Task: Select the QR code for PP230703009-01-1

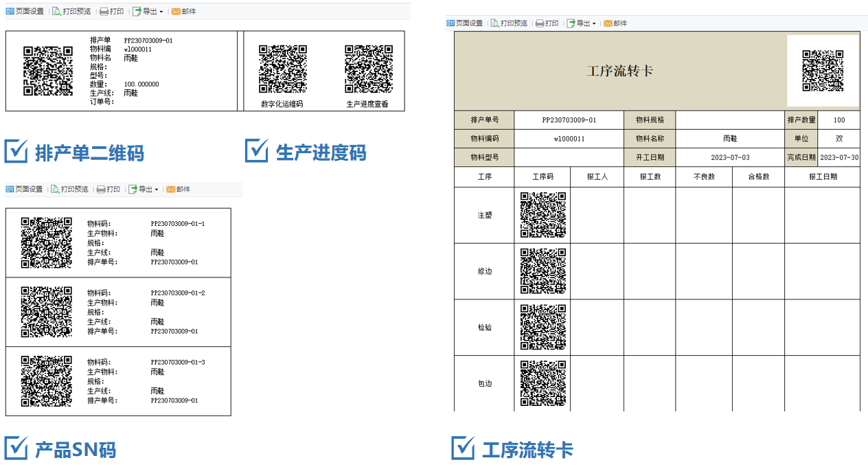Action: point(47,242)
